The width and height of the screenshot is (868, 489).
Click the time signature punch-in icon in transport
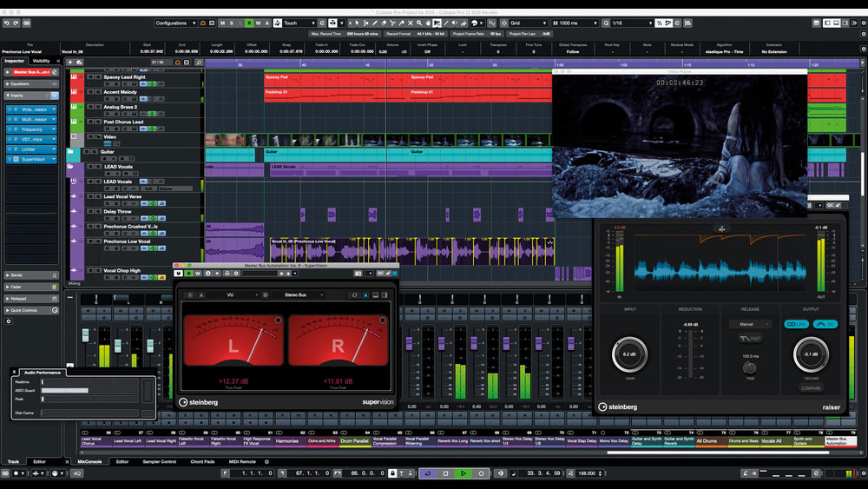tap(401, 473)
